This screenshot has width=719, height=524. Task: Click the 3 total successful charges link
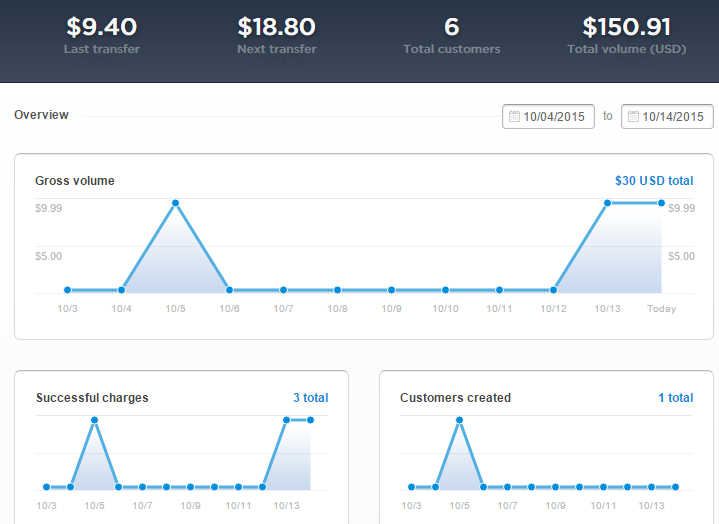click(x=310, y=397)
